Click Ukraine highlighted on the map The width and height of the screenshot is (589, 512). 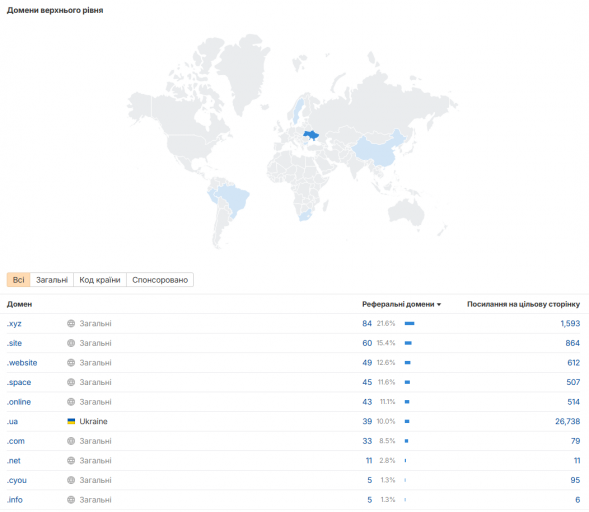click(311, 135)
